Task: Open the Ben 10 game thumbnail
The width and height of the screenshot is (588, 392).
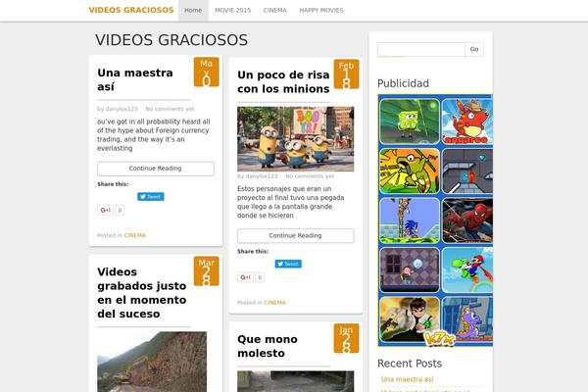Action: tap(409, 318)
